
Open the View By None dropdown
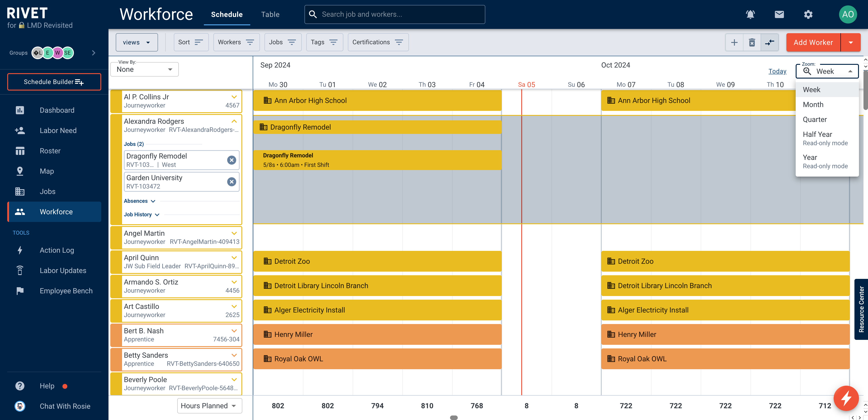point(144,69)
